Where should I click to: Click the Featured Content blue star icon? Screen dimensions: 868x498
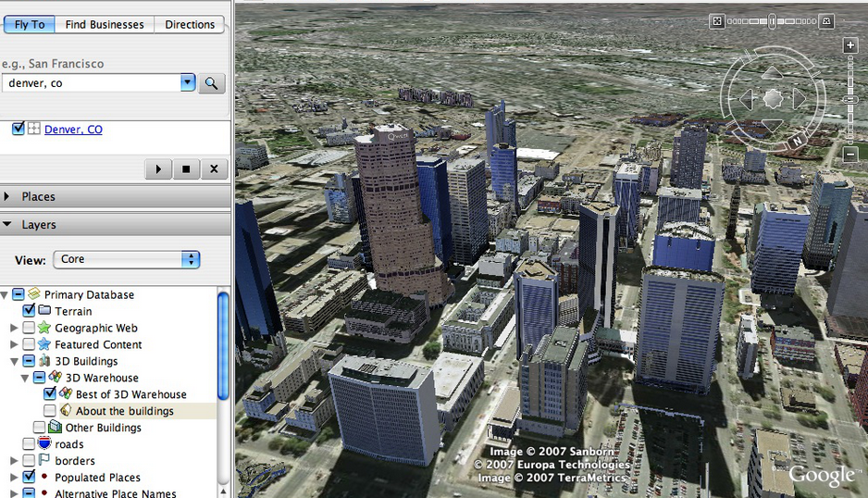click(44, 344)
